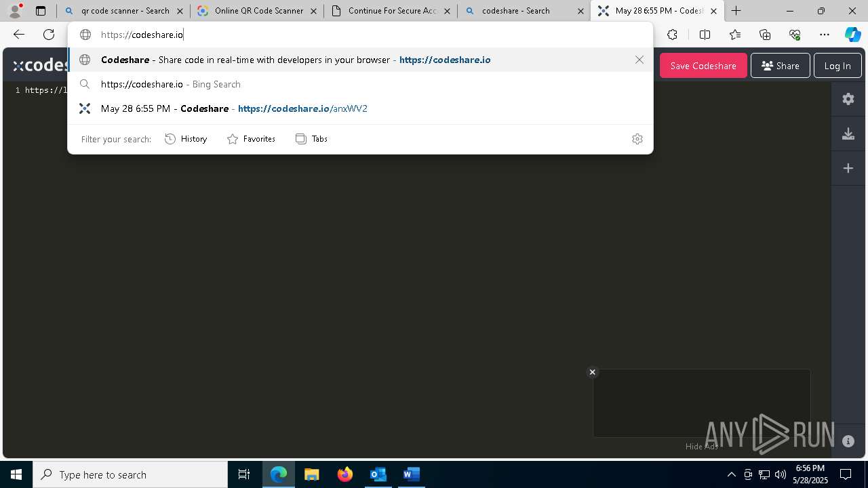Close the Online QR Code Scanner tab
This screenshot has height=488, width=868.
[313, 11]
